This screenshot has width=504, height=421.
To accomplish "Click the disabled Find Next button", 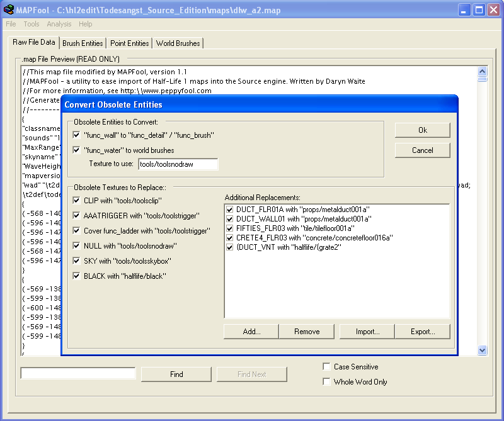I will [251, 374].
